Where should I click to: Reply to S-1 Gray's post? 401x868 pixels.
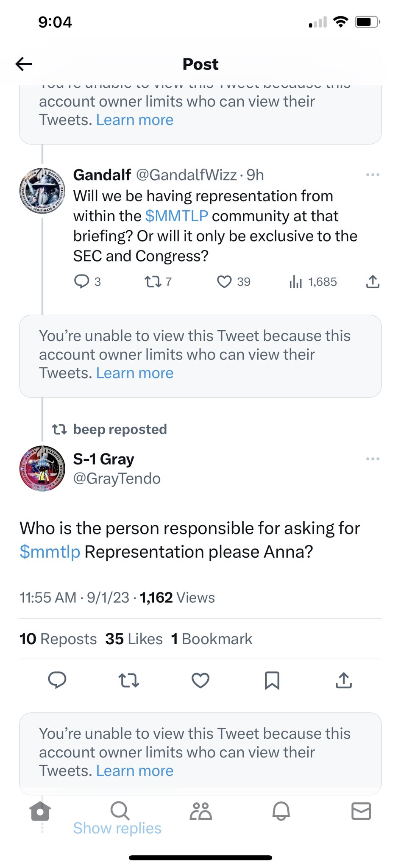[57, 680]
